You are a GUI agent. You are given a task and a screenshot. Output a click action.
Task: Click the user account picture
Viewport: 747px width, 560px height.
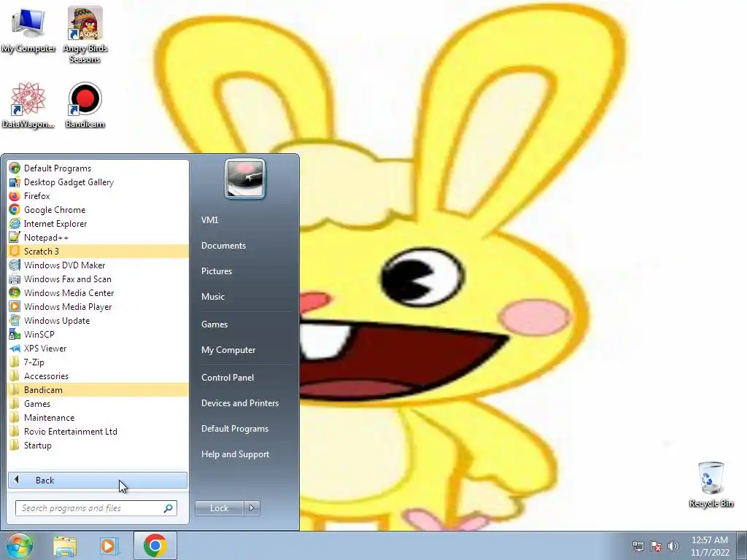click(245, 179)
